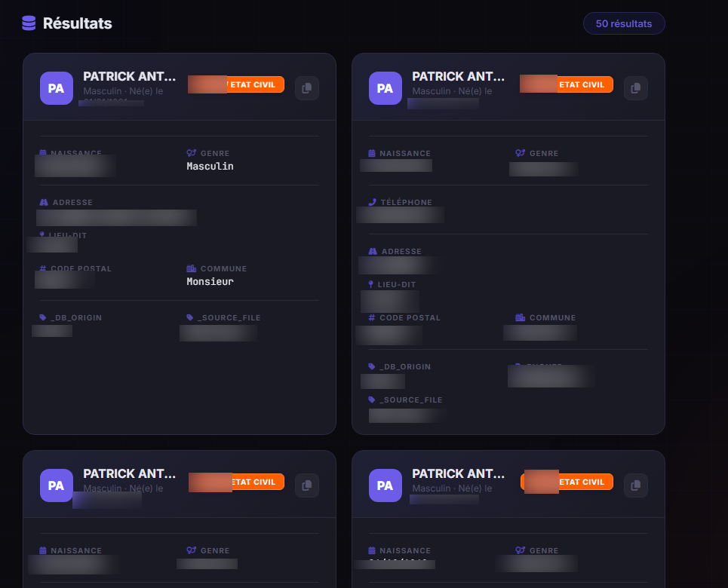Copy the bottom-left result card

pyautogui.click(x=307, y=485)
